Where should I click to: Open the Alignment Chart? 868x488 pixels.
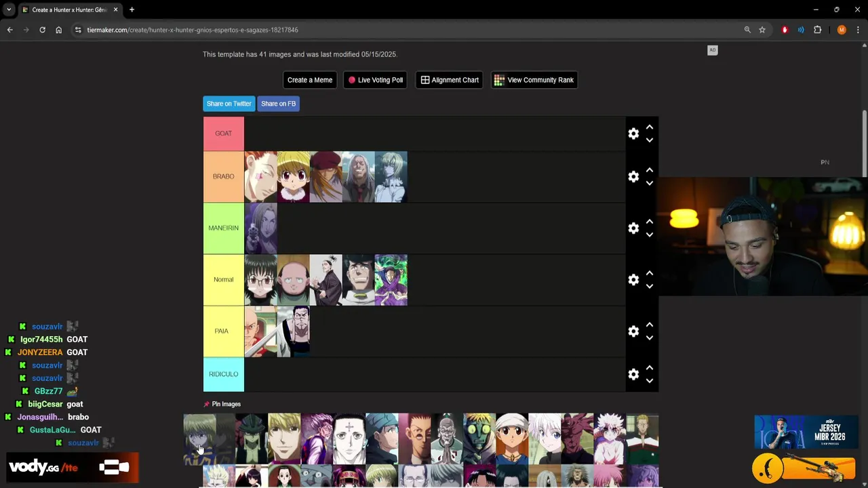pyautogui.click(x=450, y=80)
